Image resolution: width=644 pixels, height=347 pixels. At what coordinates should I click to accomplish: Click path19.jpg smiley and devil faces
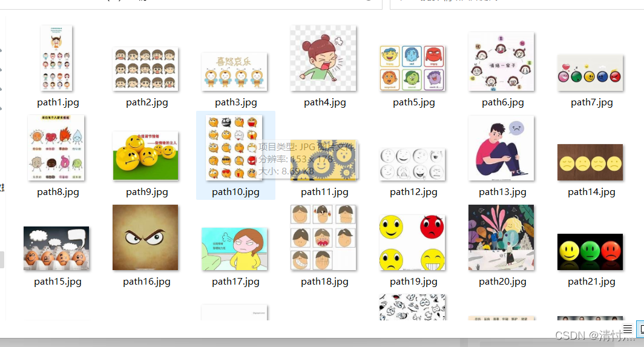tap(412, 242)
